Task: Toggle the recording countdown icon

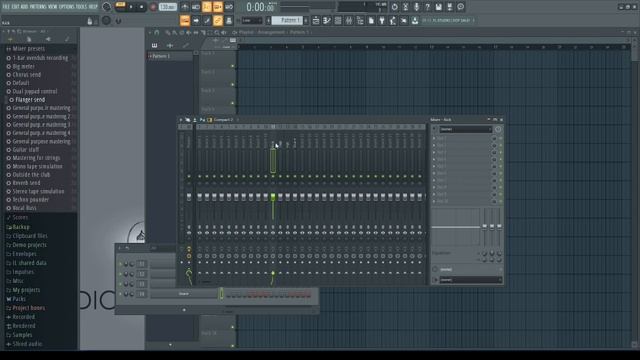Action: [x=207, y=7]
